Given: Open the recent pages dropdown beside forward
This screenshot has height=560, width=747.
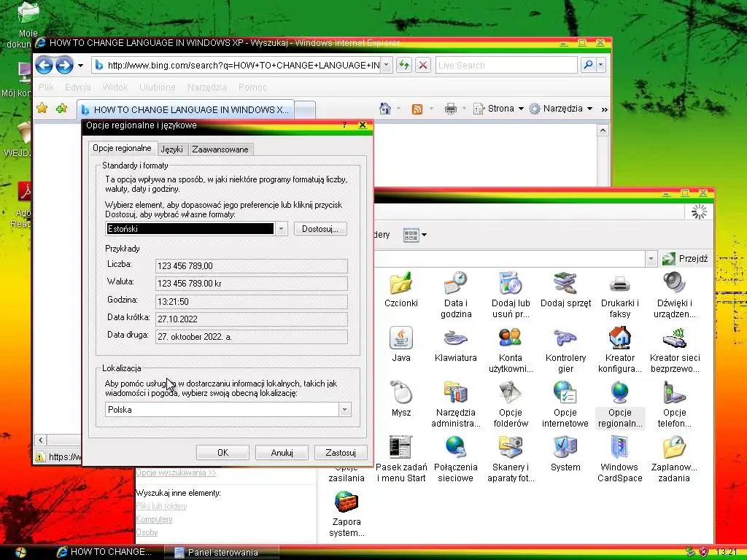Looking at the screenshot, I should (x=80, y=65).
